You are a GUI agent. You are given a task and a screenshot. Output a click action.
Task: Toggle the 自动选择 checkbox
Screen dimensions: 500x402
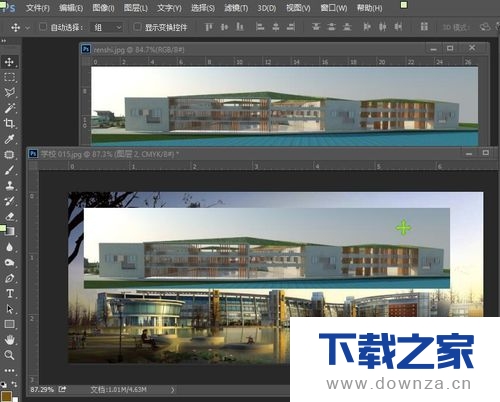pos(43,27)
